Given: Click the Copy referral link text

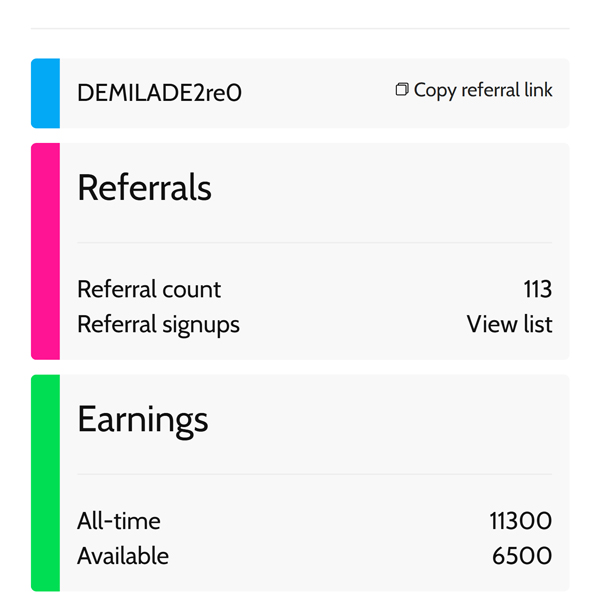Looking at the screenshot, I should coord(483,90).
